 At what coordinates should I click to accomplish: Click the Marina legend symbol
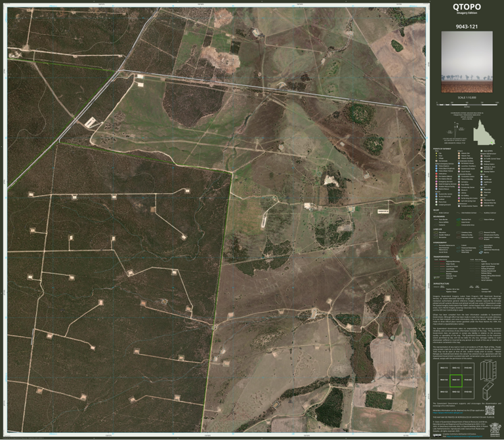pos(481,252)
